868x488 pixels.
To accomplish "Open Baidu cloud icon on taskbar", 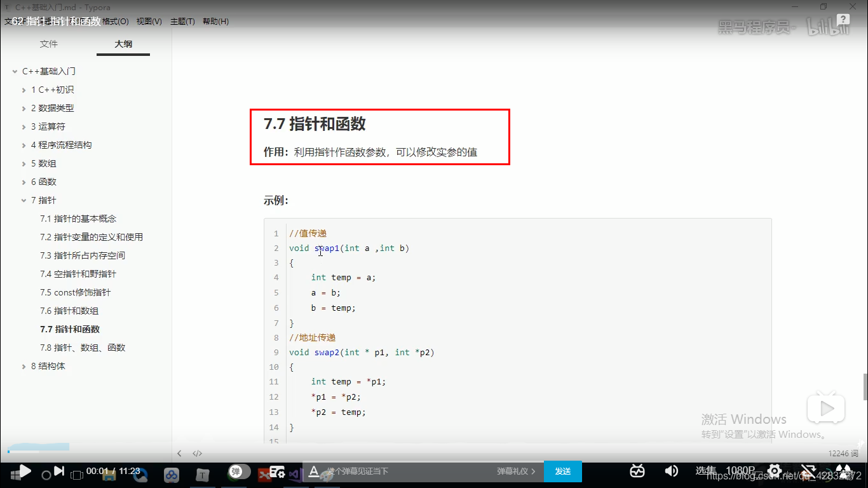I will pos(171,475).
